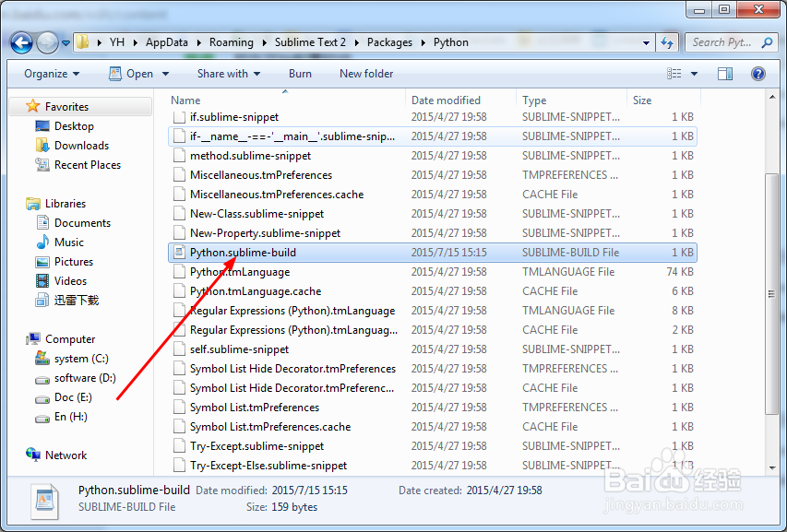
Task: Select the self.sublime-snippet file icon
Action: tap(179, 349)
